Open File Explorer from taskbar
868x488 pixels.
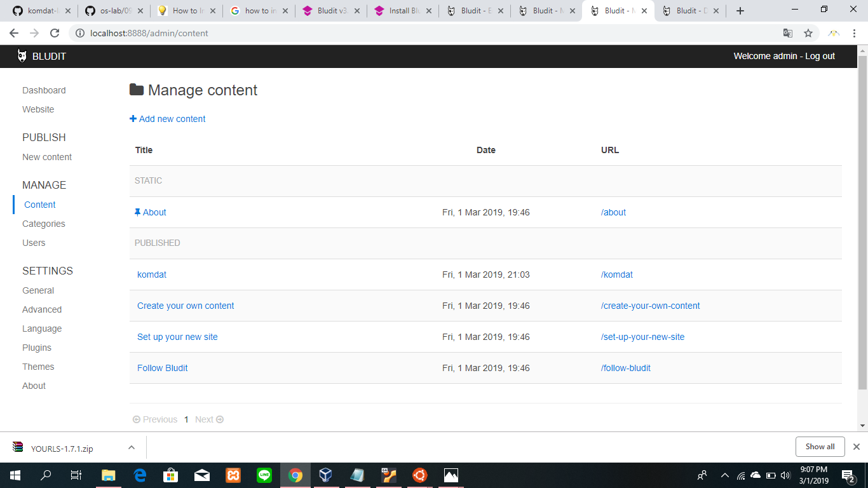point(109,475)
